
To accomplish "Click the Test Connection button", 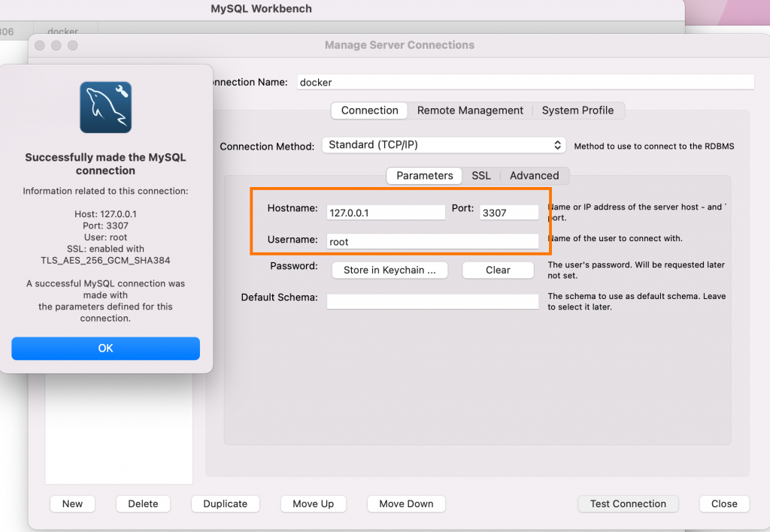I will tap(628, 504).
